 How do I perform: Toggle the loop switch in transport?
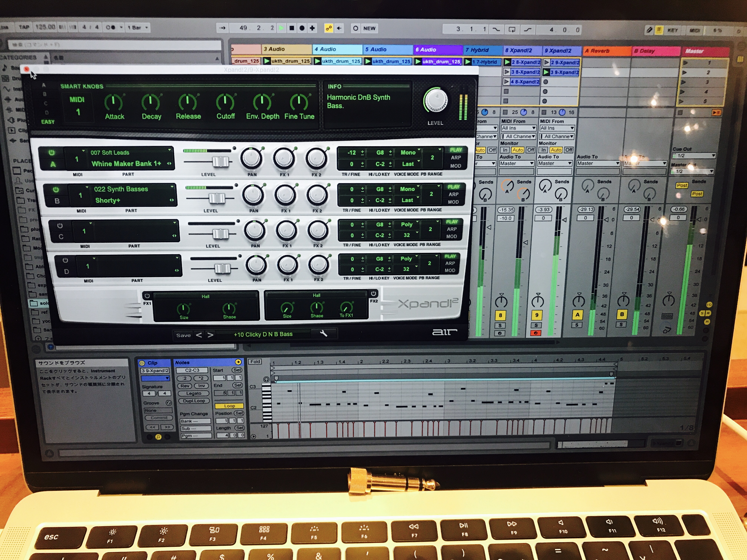tap(512, 29)
